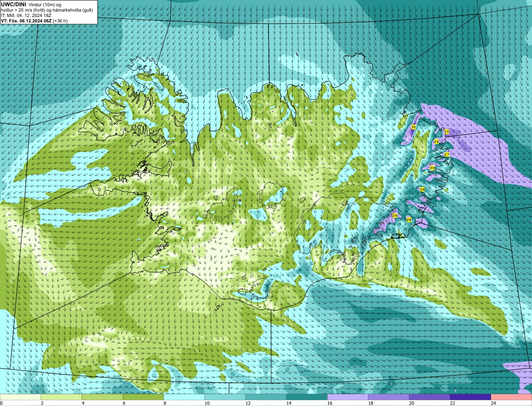Click the yellow gust marker labeled 28
This screenshot has width=532, height=406.
[x=409, y=220]
